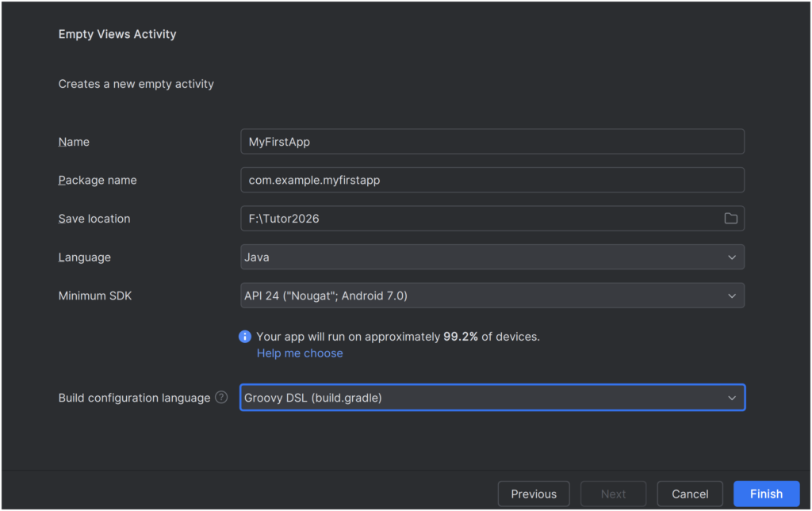Go back with the Previous button

(x=534, y=494)
